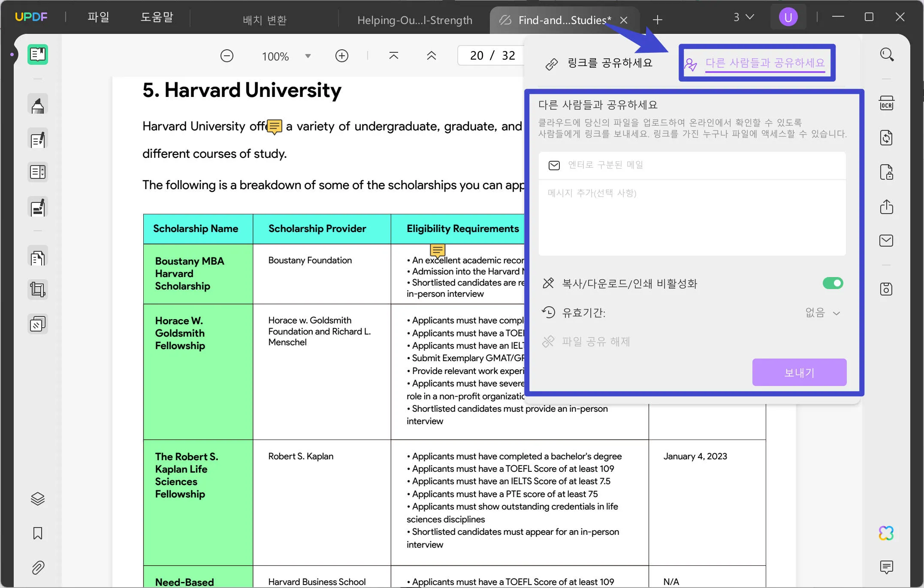The height and width of the screenshot is (588, 924).
Task: Toggle 복사/다운로드/인쇄 비활성화 switch
Action: [833, 283]
